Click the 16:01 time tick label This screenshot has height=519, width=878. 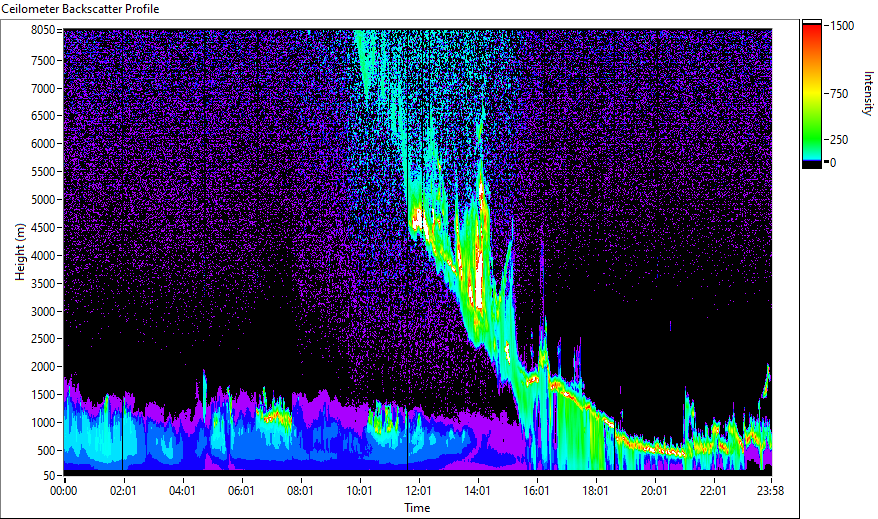click(536, 491)
